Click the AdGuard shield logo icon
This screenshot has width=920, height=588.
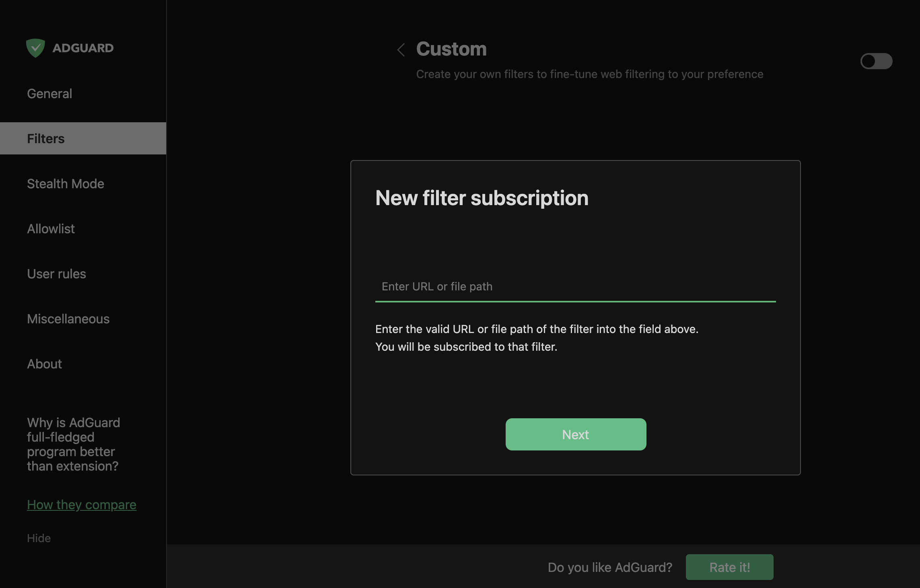[35, 47]
